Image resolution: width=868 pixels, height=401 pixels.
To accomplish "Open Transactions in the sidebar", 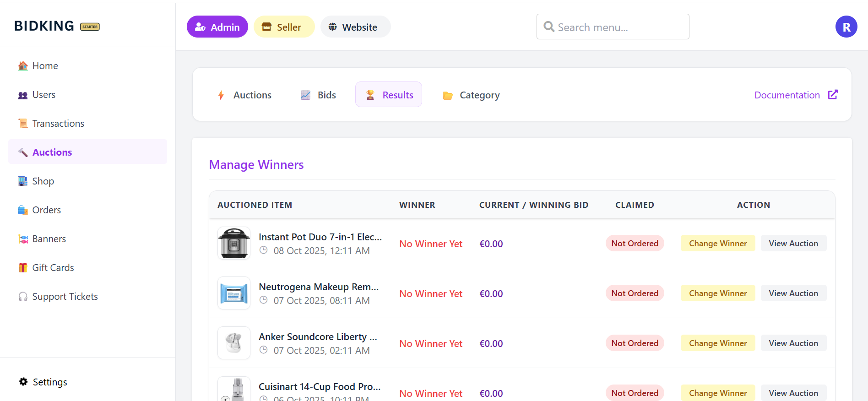I will tap(58, 124).
